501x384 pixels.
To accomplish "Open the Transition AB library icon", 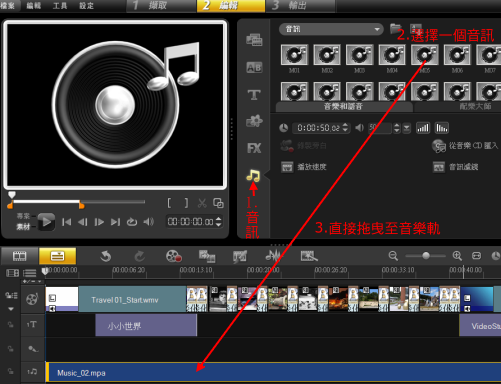I will coord(254,68).
